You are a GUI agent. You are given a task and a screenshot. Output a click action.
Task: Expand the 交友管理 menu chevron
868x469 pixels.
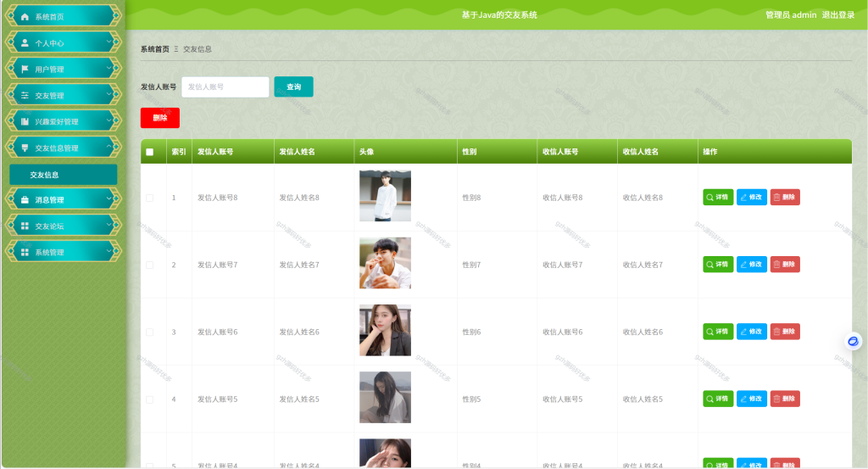pyautogui.click(x=109, y=95)
